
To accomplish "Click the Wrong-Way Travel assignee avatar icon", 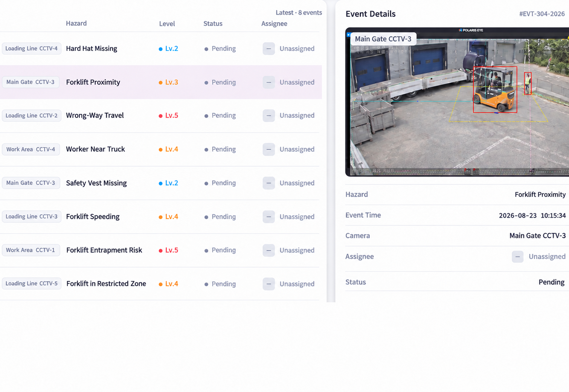I will click(x=268, y=116).
